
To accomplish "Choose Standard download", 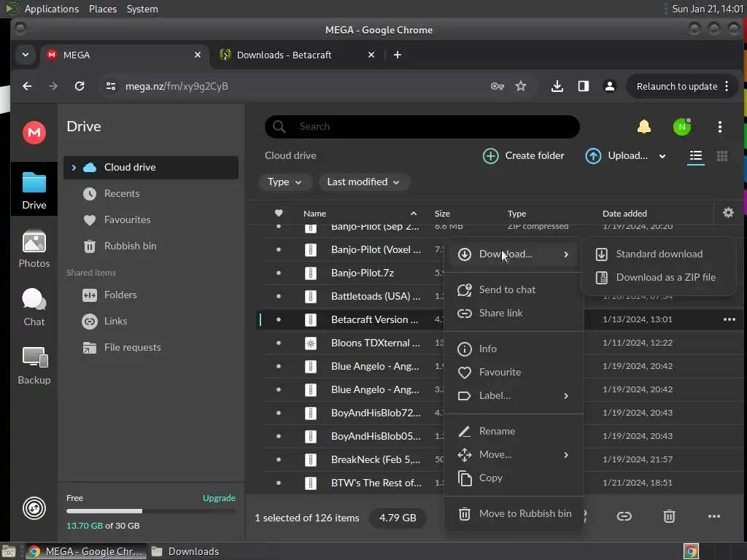I will pyautogui.click(x=659, y=254).
